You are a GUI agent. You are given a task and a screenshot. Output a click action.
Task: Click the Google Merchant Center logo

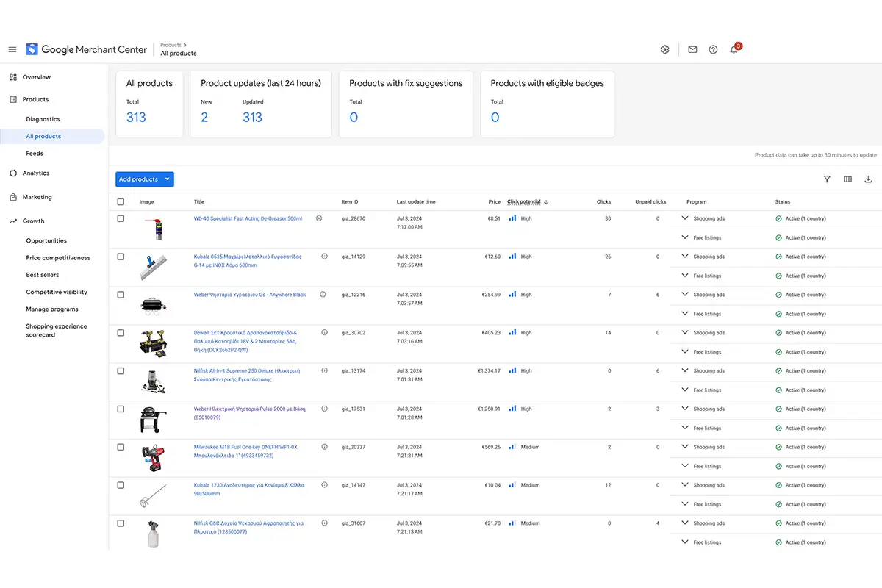pos(87,49)
